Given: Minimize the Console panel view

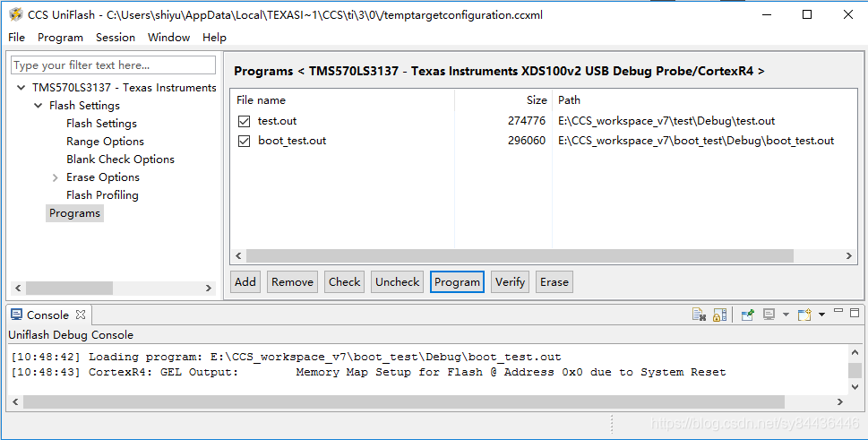Looking at the screenshot, I should tap(838, 311).
